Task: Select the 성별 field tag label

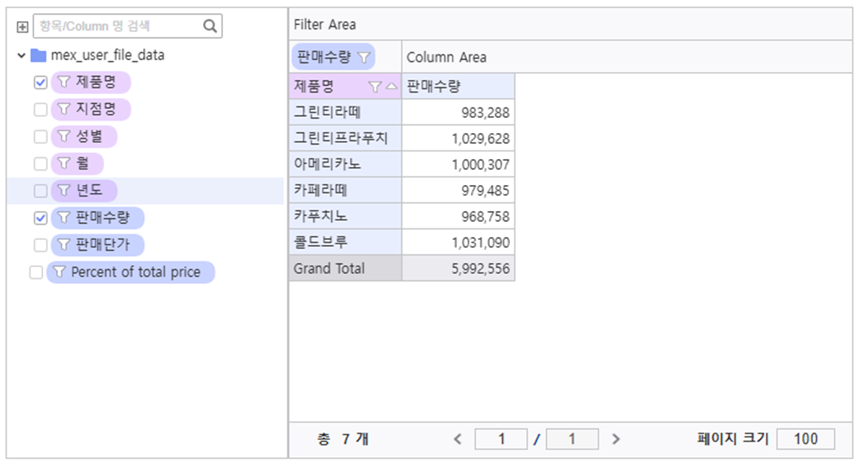Action: click(x=89, y=137)
